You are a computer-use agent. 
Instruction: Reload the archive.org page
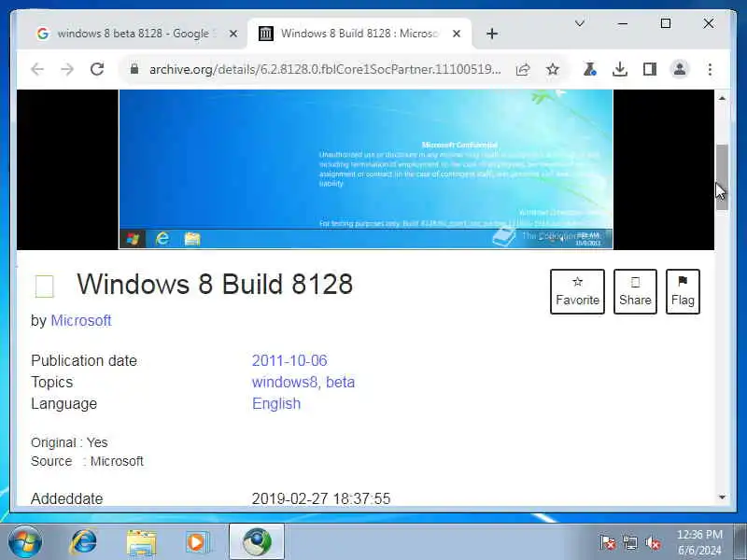[x=97, y=69]
